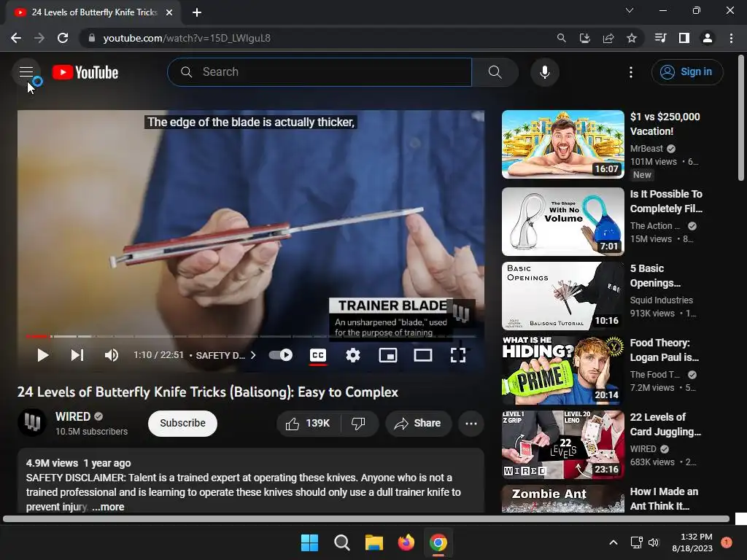
Task: Skip to the next video
Action: click(77, 355)
